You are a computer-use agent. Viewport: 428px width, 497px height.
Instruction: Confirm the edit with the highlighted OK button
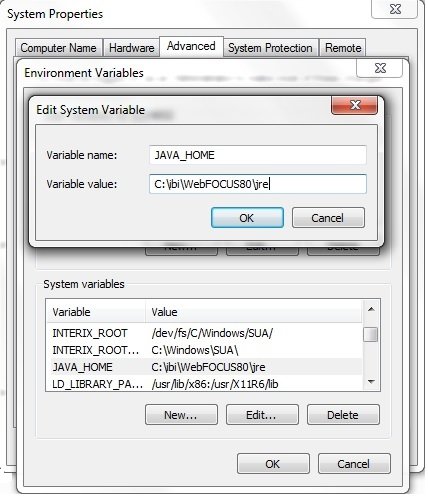[247, 218]
